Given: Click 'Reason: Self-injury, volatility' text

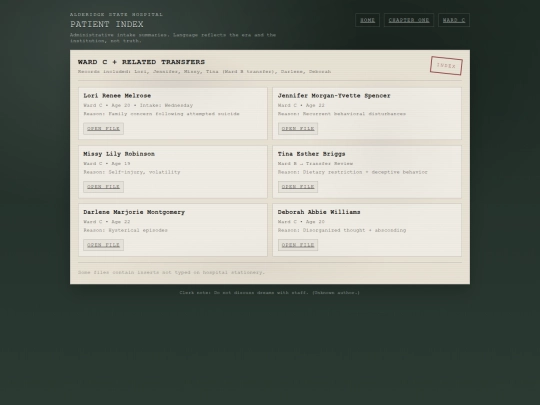Looking at the screenshot, I should [x=132, y=172].
